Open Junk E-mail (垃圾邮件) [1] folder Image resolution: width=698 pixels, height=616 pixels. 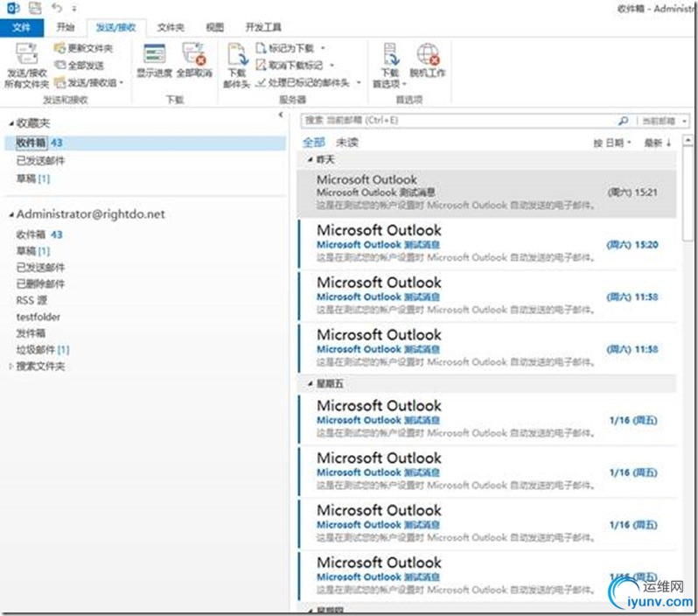[43, 350]
